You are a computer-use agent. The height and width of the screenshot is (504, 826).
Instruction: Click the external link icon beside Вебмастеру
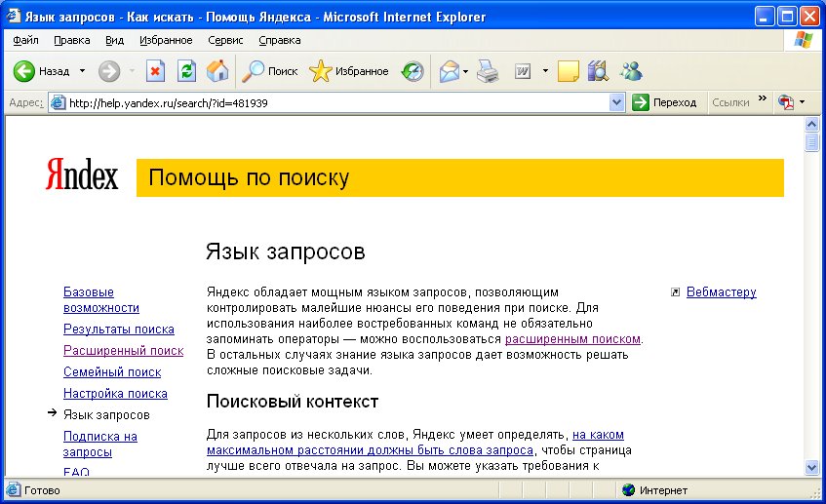pyautogui.click(x=676, y=291)
